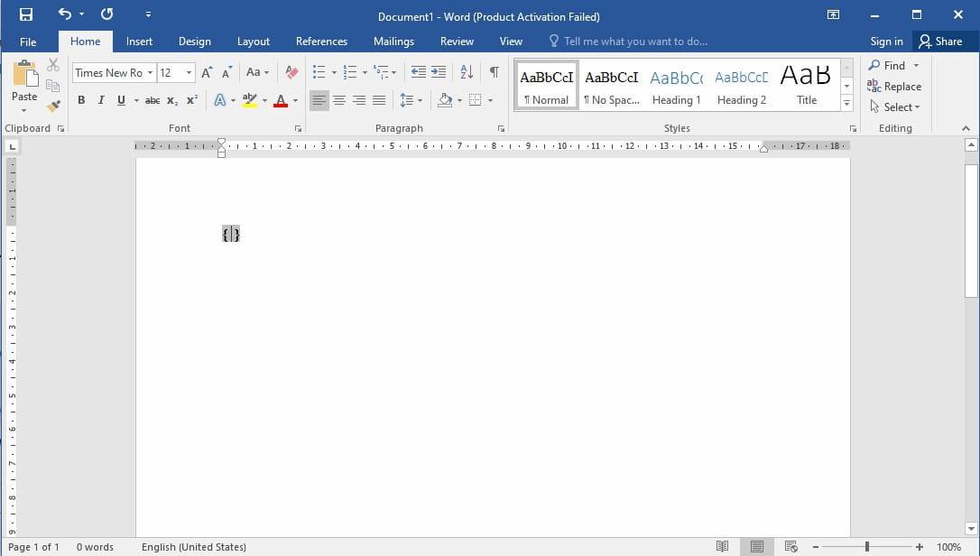Toggle subscript formatting
This screenshot has width=980, height=556.
pyautogui.click(x=171, y=100)
